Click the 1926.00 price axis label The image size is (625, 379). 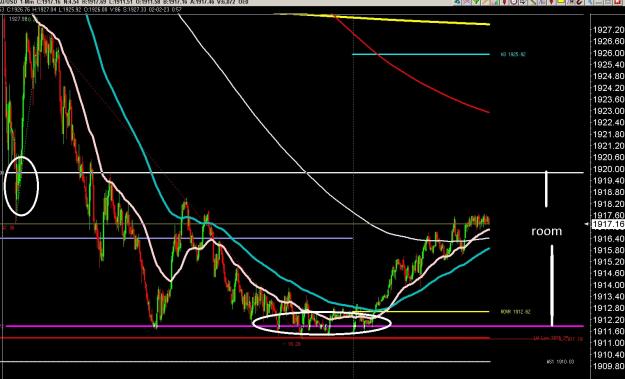tap(608, 53)
